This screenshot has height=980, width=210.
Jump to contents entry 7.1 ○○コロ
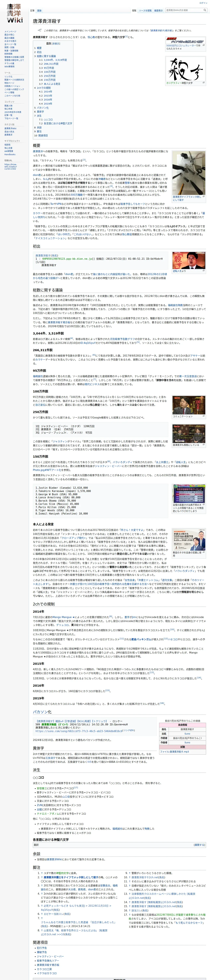(x=46, y=119)
